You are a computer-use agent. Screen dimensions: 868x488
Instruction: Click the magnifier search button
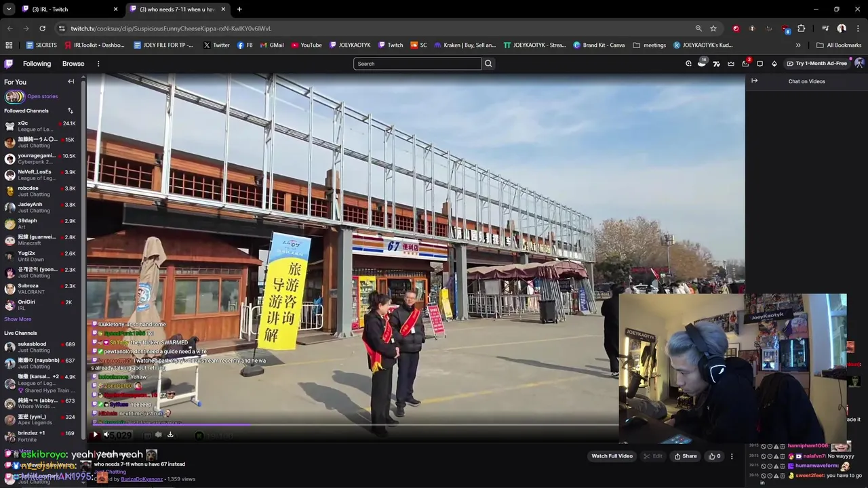coord(488,64)
